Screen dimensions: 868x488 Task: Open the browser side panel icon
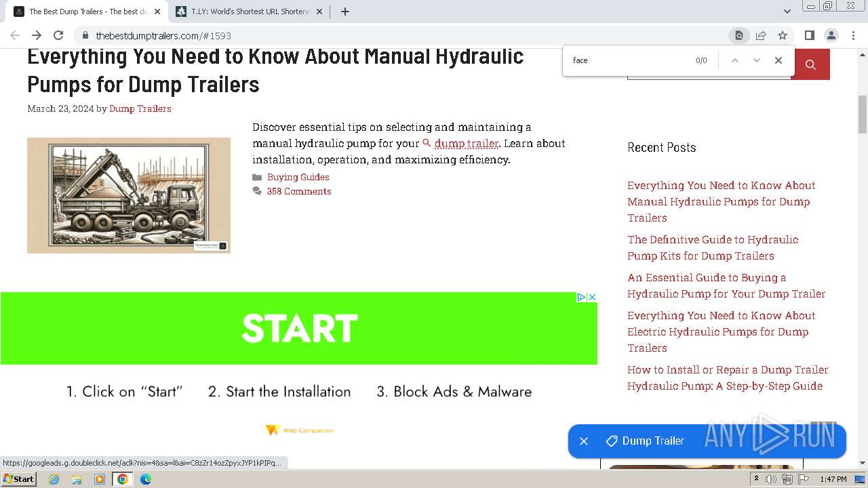(x=810, y=35)
